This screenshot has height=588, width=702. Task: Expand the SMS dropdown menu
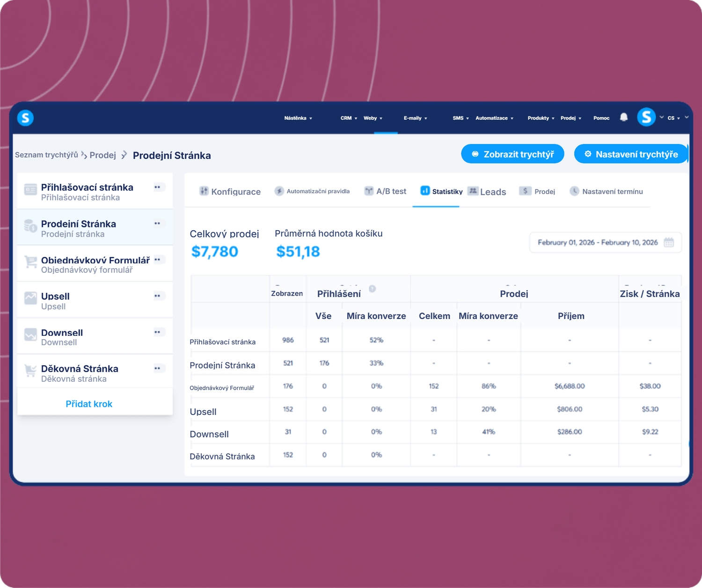pyautogui.click(x=461, y=118)
